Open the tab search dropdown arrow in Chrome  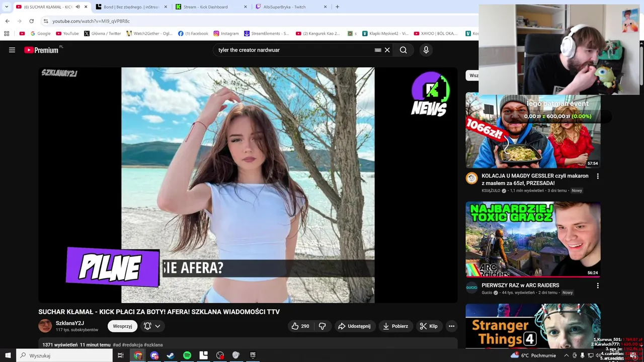pyautogui.click(x=7, y=7)
